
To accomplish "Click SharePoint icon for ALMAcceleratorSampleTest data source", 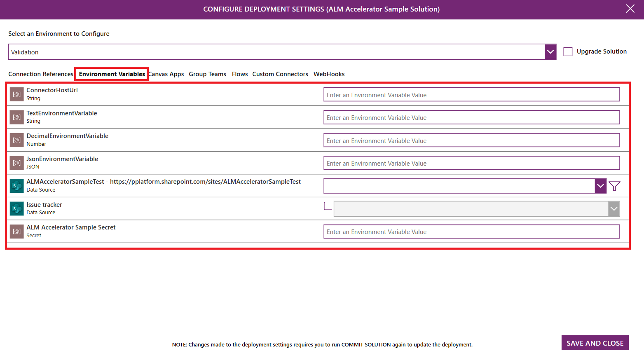I will pyautogui.click(x=17, y=186).
